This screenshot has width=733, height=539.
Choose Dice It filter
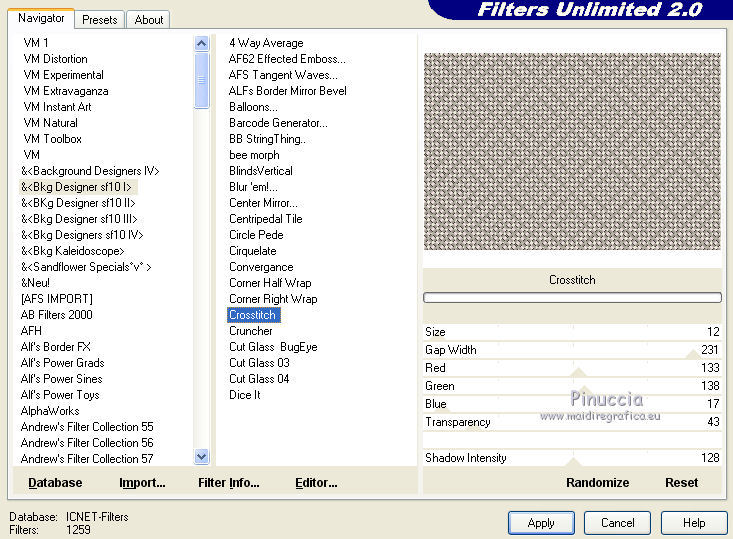(x=244, y=395)
